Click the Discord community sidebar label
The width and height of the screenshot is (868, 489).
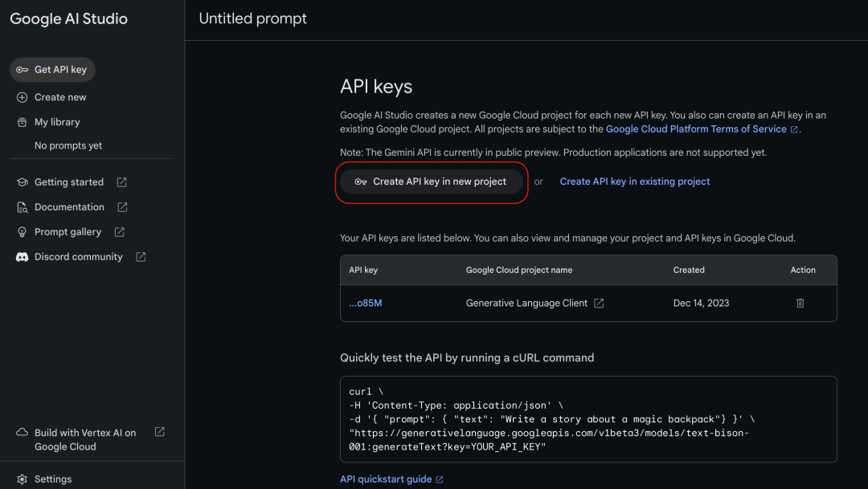point(79,257)
